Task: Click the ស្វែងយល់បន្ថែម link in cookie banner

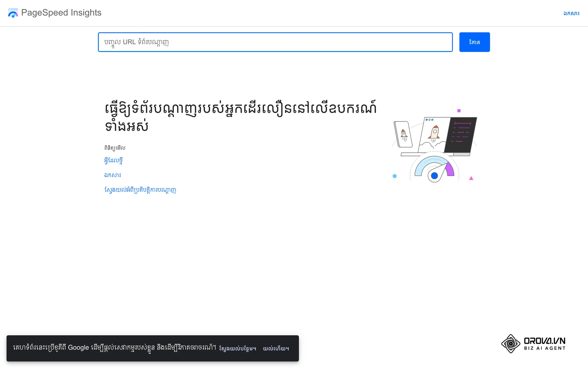Action: coord(237,348)
